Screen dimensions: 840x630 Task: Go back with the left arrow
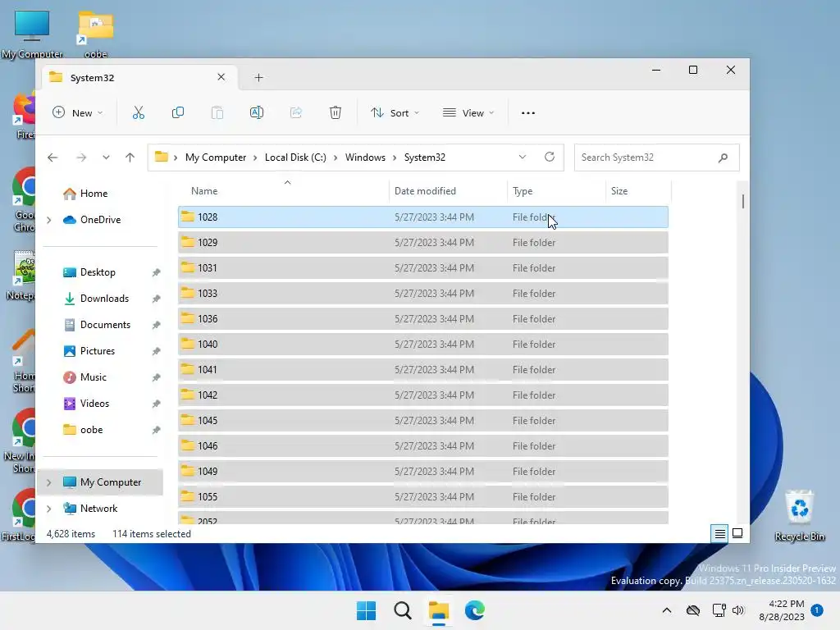click(x=52, y=157)
